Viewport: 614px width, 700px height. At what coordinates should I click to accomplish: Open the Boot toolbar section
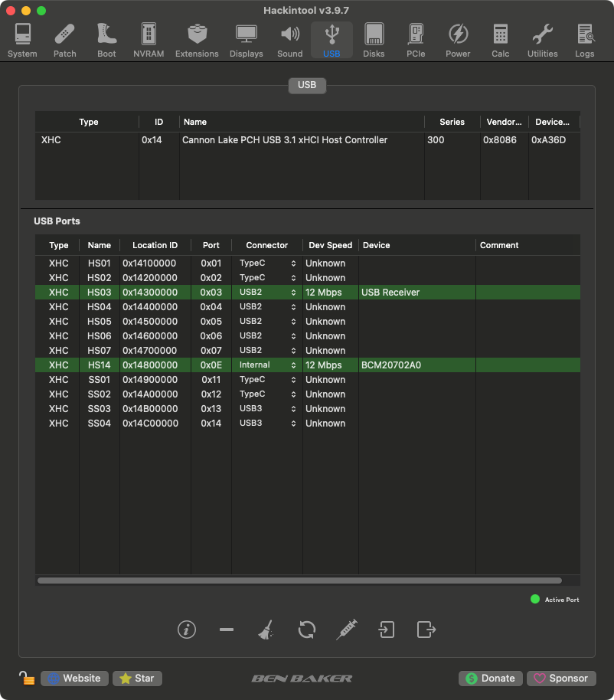[106, 41]
